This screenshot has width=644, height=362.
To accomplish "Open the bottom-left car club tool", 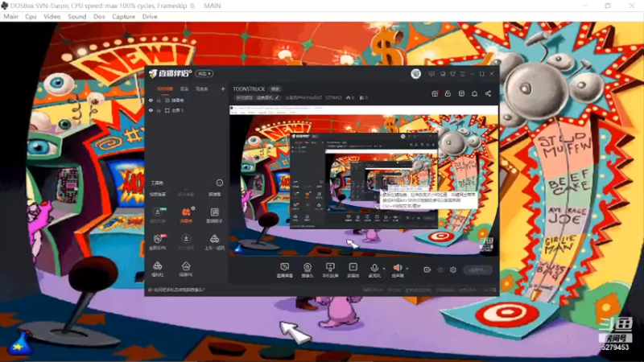I will point(158,269).
